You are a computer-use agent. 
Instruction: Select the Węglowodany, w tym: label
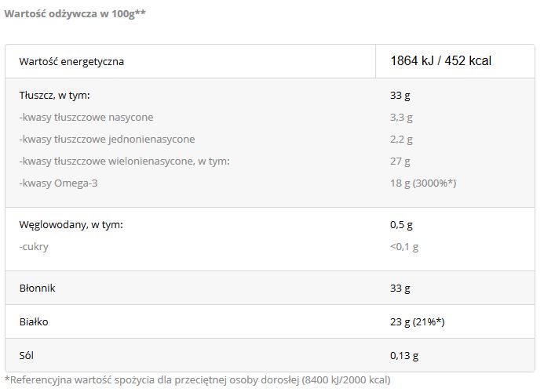pos(71,224)
